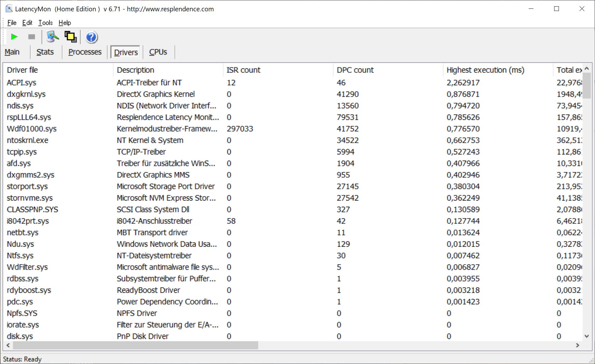Select the rspLLL64.sys driver row
595x364 pixels.
coord(293,117)
